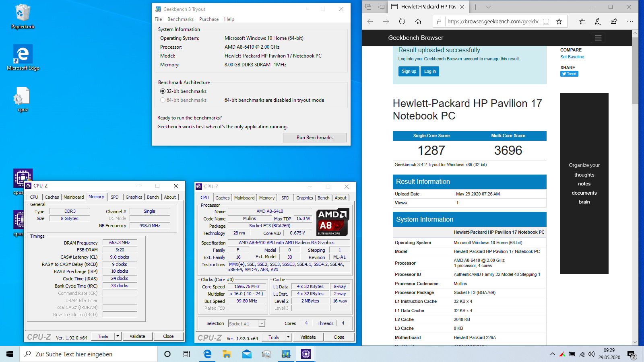
Task: Refresh the Geekbench Browser page
Action: pyautogui.click(x=402, y=22)
